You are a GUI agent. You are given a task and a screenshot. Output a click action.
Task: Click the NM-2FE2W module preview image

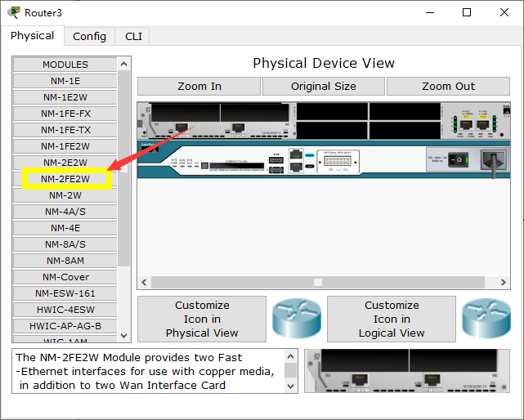tap(407, 371)
